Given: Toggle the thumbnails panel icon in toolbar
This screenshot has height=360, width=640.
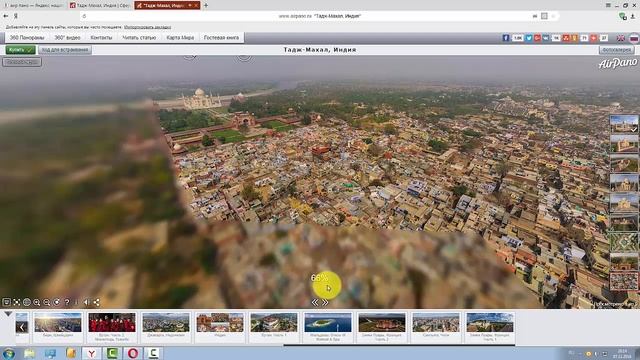Looking at the screenshot, I should point(7,302).
